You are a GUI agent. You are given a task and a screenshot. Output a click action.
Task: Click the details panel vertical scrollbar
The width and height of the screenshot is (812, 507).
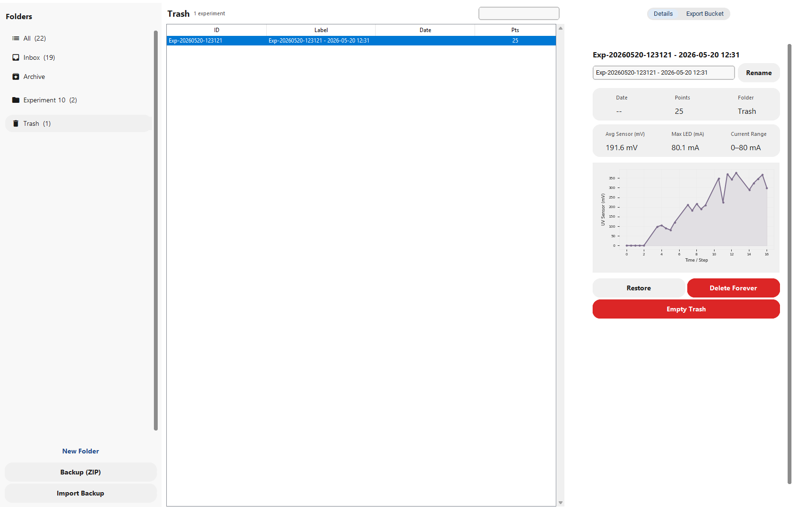790,264
